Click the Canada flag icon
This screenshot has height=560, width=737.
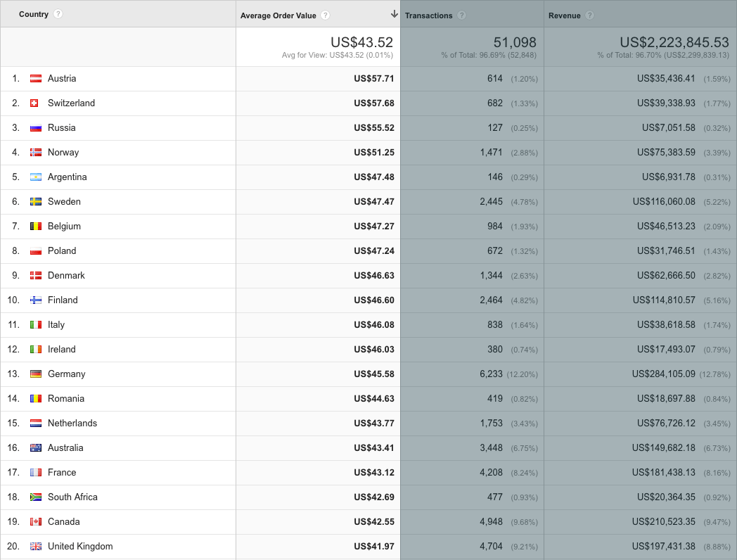(36, 522)
